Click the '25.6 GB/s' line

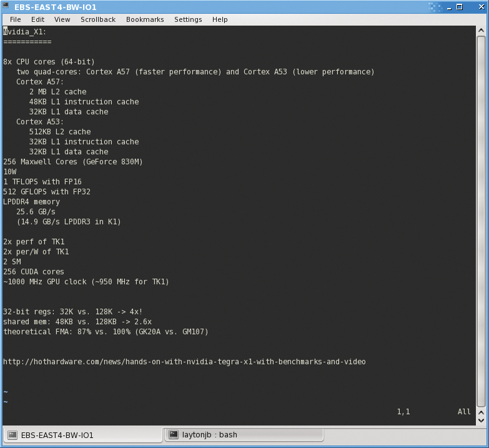[36, 212]
